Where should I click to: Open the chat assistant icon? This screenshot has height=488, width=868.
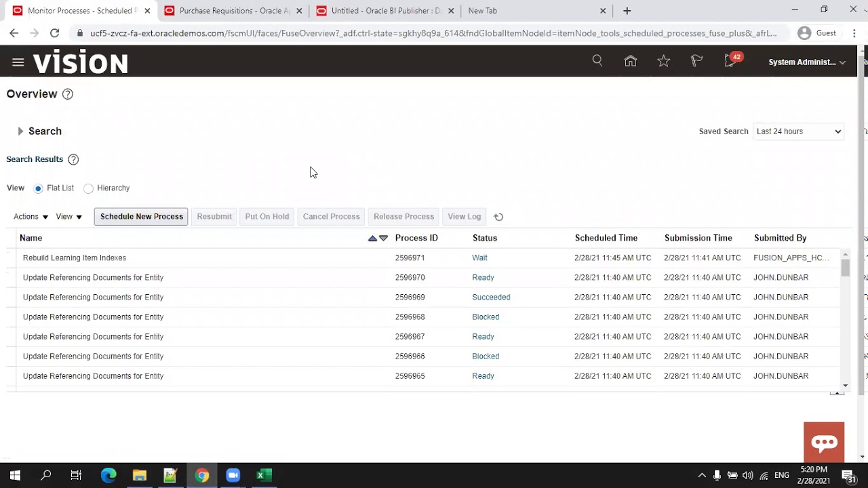824,443
